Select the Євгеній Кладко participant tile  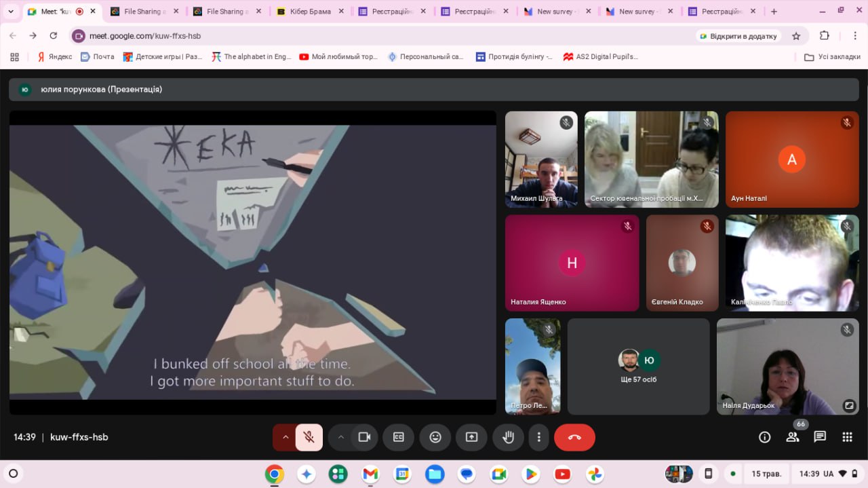click(682, 263)
